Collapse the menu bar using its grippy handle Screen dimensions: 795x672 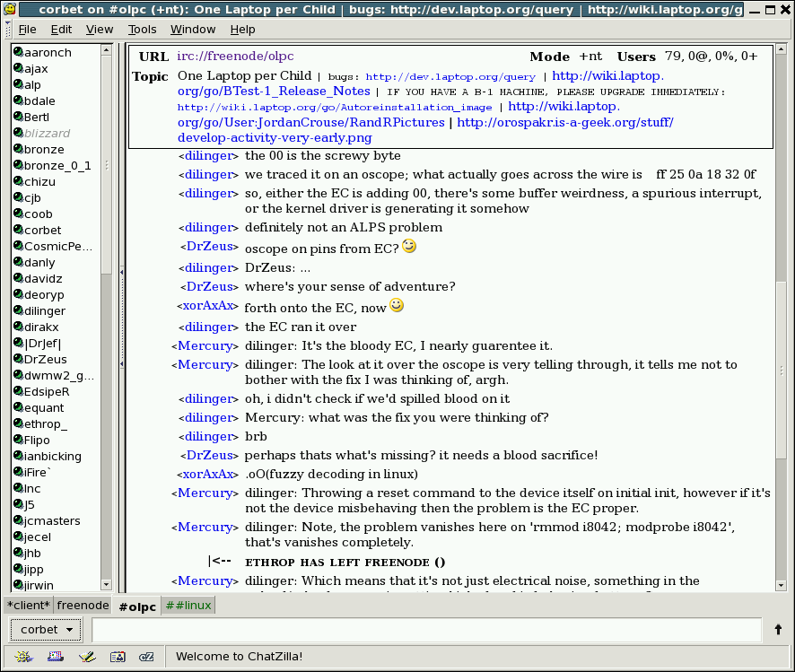pyautogui.click(x=5, y=30)
